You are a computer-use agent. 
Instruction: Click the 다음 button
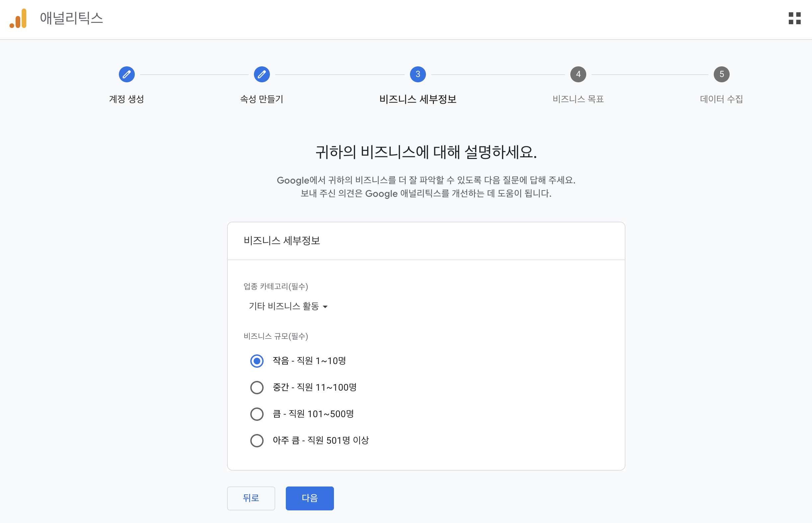pyautogui.click(x=309, y=498)
